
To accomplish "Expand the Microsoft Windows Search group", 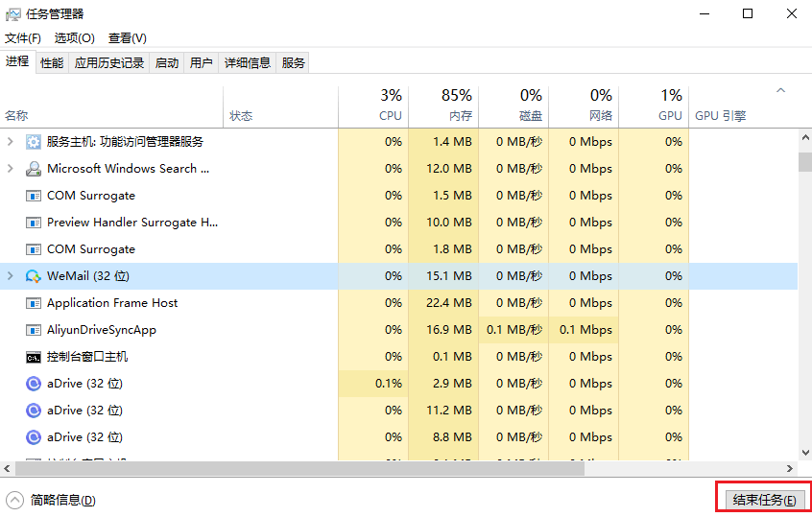I will pos(10,168).
